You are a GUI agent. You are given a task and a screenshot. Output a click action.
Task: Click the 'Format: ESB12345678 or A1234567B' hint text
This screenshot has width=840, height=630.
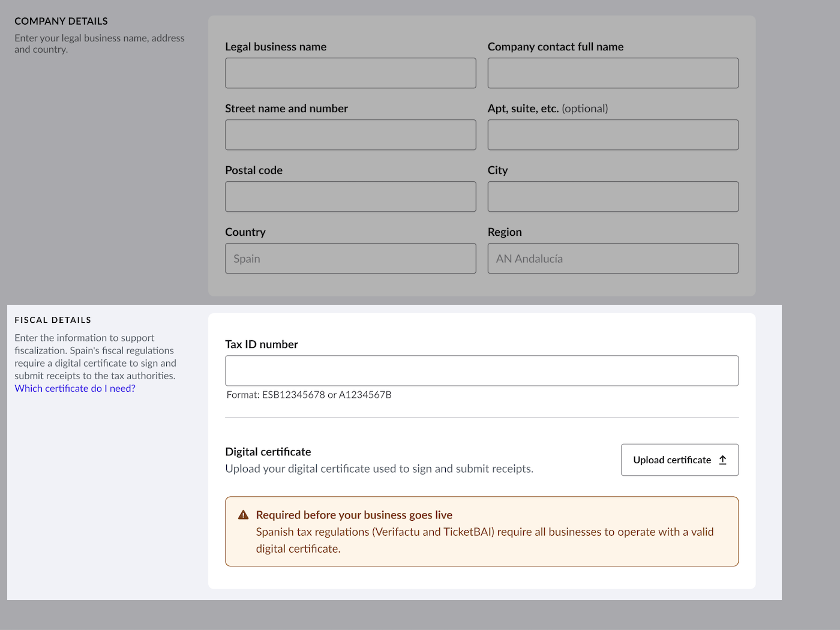point(309,395)
